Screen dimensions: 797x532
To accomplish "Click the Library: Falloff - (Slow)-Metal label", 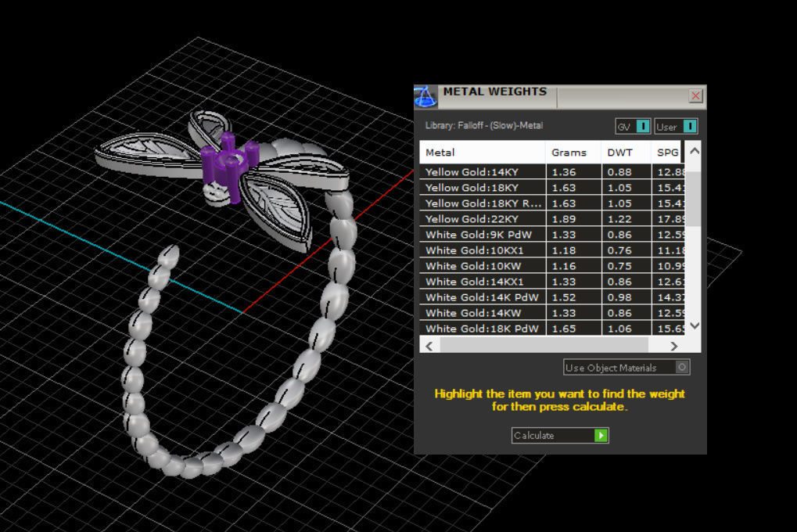I will (484, 126).
